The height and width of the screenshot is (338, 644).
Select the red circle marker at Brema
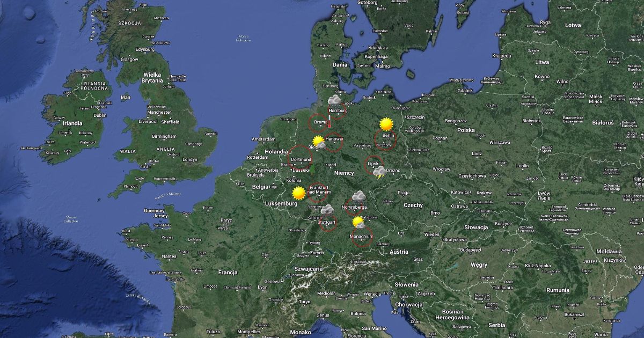tap(318, 123)
